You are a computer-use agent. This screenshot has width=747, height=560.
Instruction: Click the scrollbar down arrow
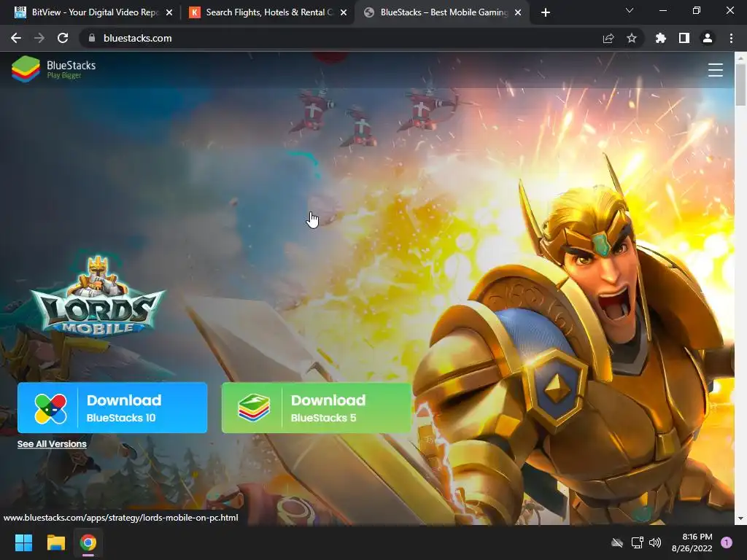[740, 518]
